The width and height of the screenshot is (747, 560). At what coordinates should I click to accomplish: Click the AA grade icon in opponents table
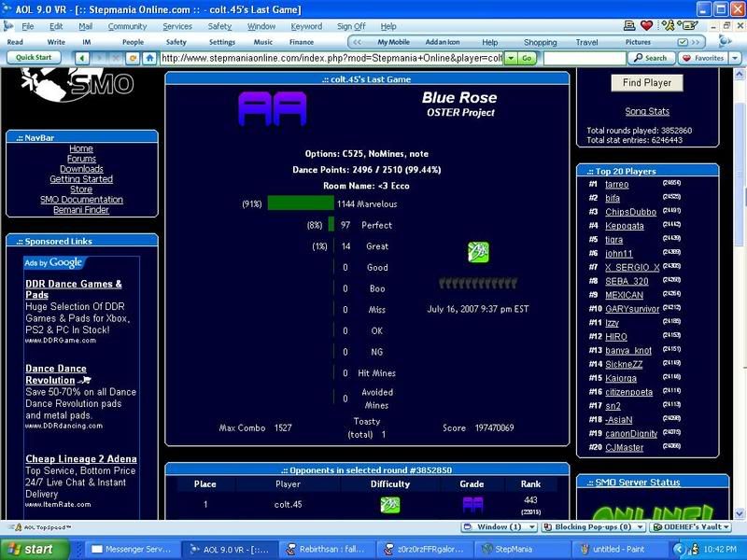pos(472,505)
